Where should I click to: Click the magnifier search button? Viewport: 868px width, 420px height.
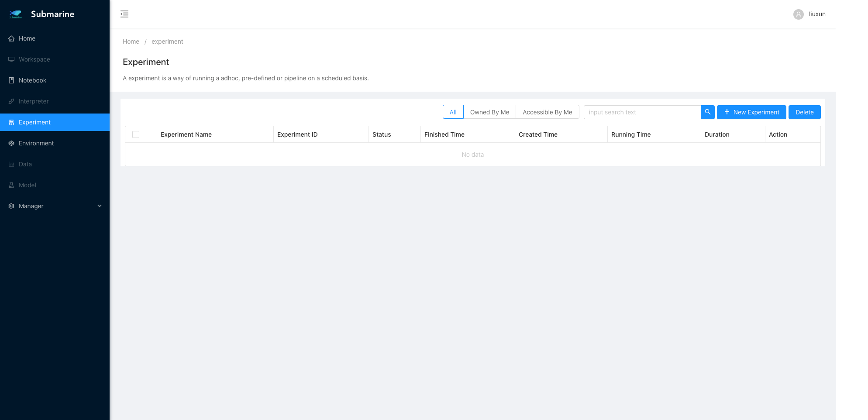708,112
